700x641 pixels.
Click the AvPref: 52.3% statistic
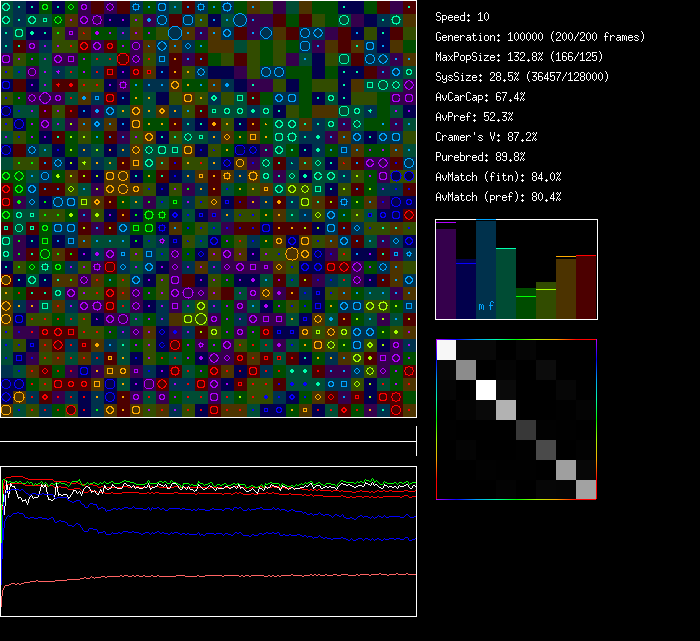pyautogui.click(x=474, y=117)
